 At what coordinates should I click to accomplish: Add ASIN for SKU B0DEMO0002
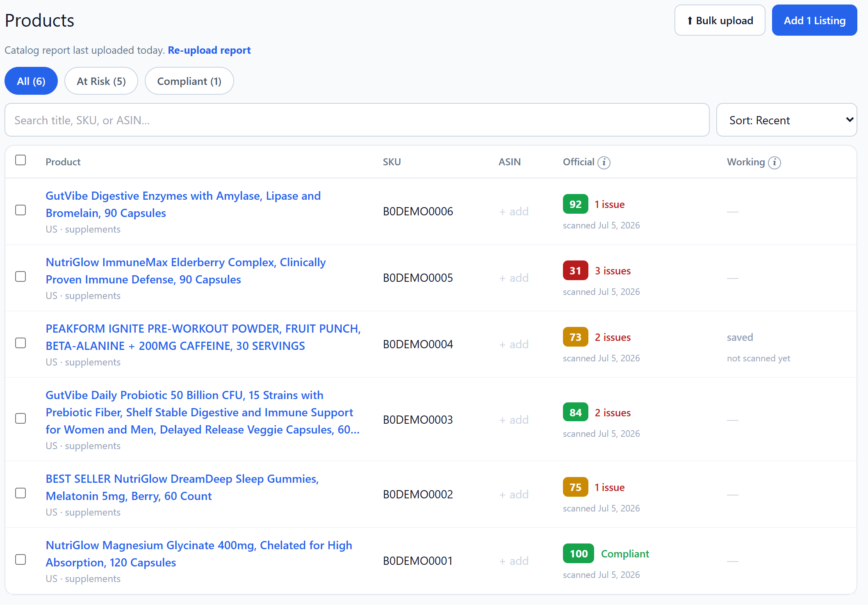click(514, 495)
